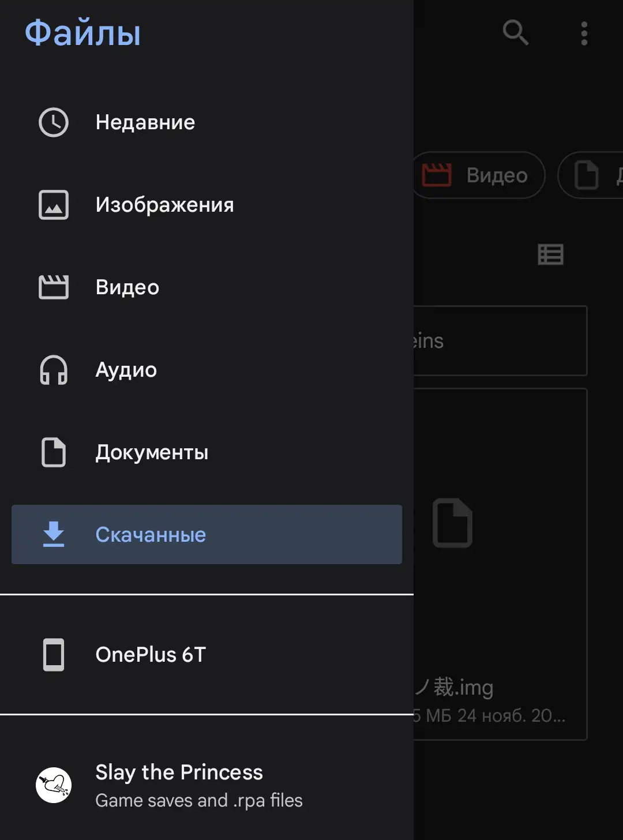This screenshot has height=840, width=623.
Task: Click the Downloads arrow icon
Action: [x=54, y=534]
